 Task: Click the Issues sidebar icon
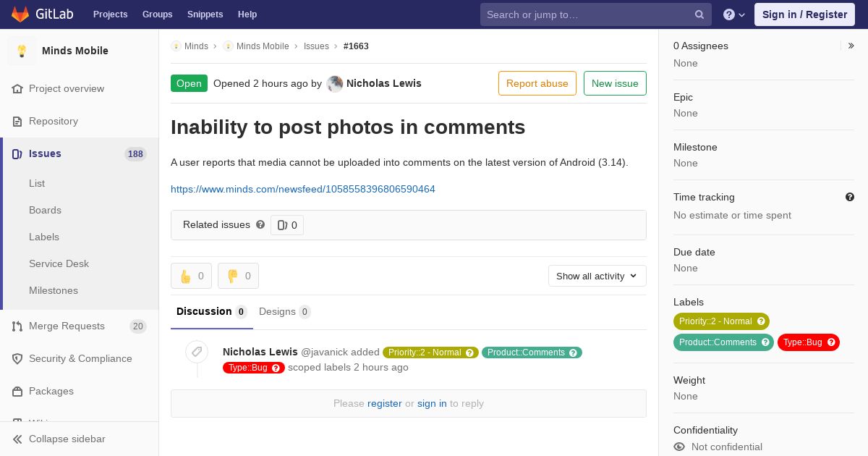17,154
